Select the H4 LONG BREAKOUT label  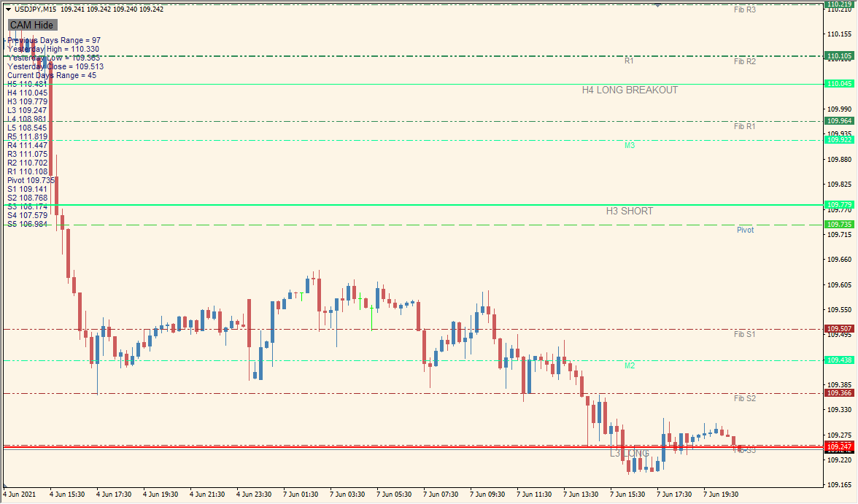point(630,90)
